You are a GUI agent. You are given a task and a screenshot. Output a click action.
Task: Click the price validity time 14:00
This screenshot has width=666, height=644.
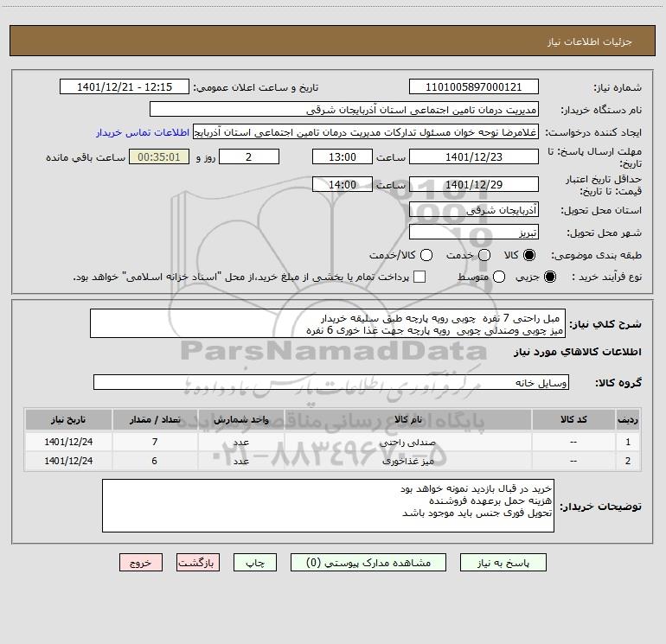[343, 184]
